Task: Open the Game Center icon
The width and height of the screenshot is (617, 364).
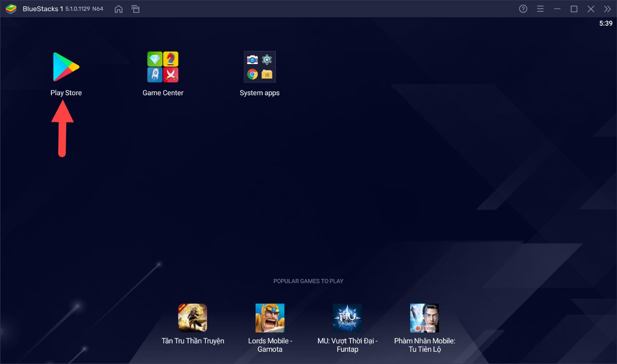Action: (x=163, y=67)
